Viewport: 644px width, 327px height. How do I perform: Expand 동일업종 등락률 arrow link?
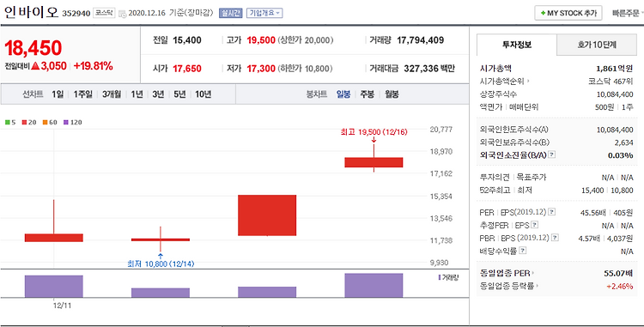[510, 286]
